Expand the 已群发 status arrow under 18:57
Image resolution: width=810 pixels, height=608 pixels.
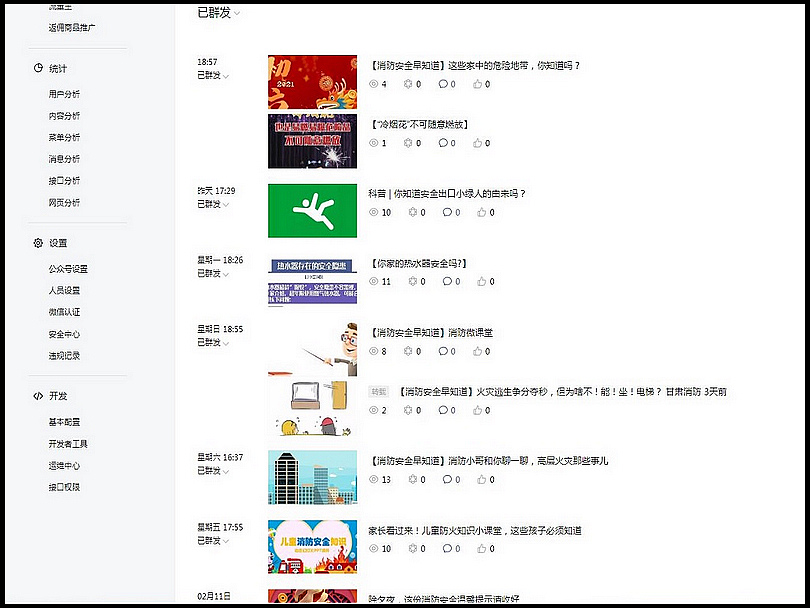(226, 76)
